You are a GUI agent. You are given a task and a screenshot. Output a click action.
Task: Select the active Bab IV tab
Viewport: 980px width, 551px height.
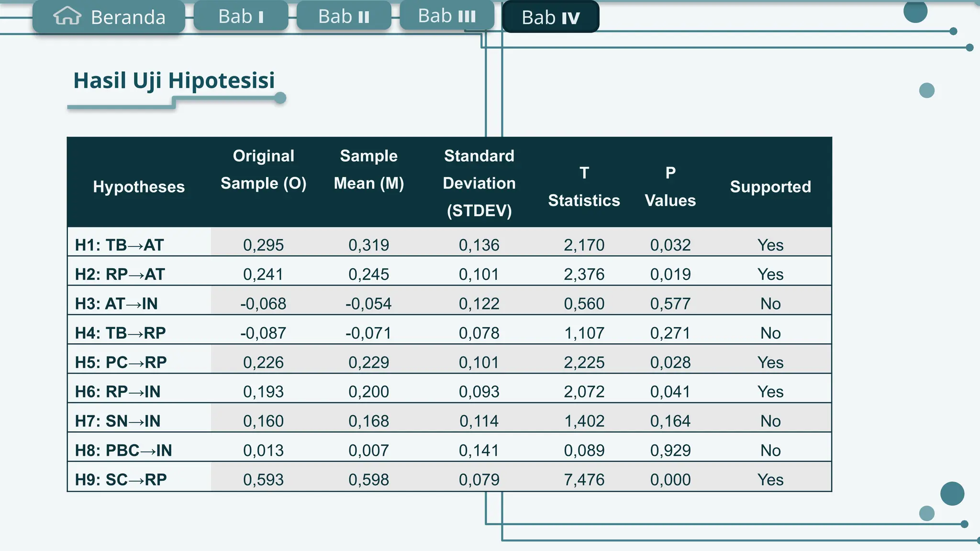tap(550, 17)
